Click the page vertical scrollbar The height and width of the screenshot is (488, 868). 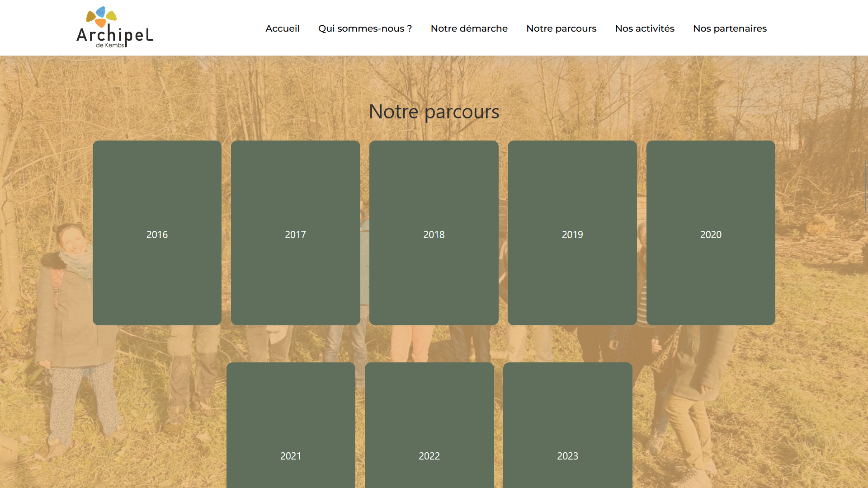tap(865, 186)
